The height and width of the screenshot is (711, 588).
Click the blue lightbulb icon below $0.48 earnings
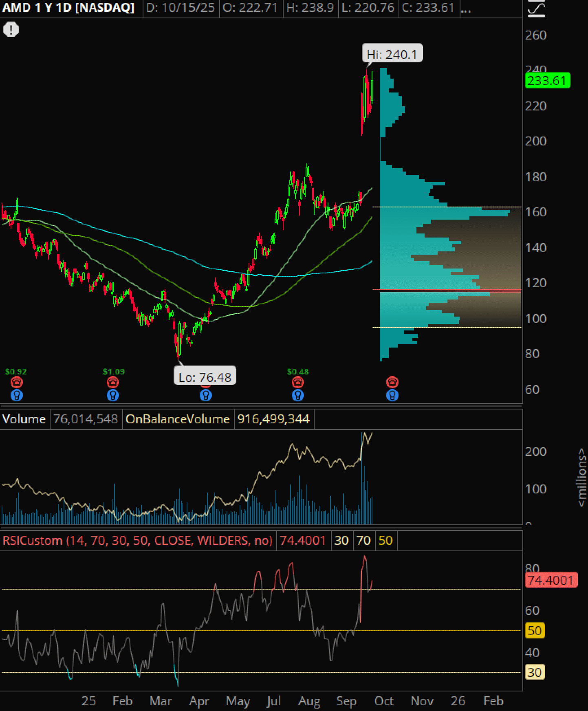pyautogui.click(x=298, y=395)
